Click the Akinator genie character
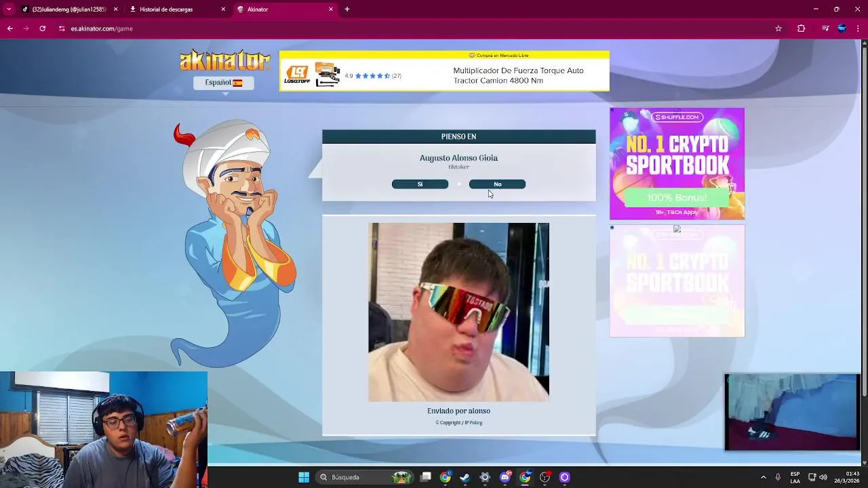 (234, 244)
